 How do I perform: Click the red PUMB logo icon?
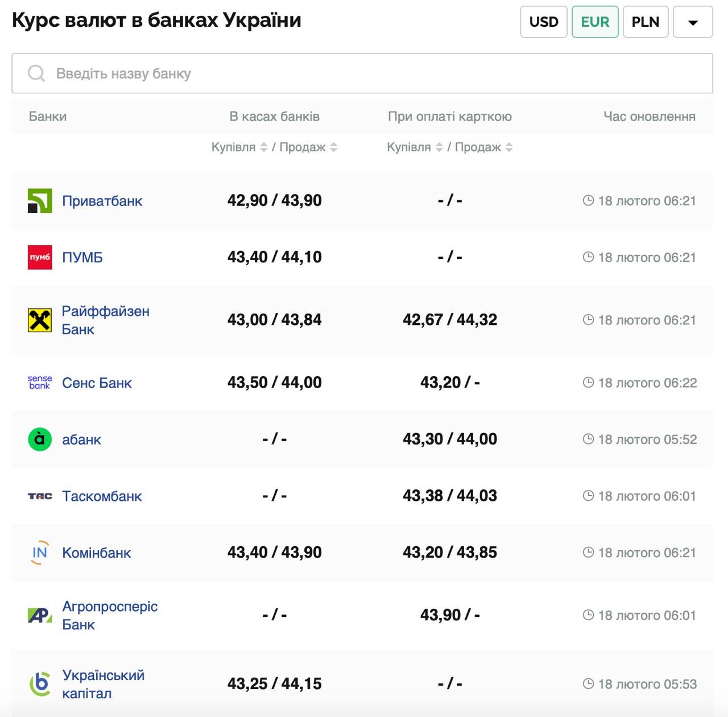(x=40, y=257)
